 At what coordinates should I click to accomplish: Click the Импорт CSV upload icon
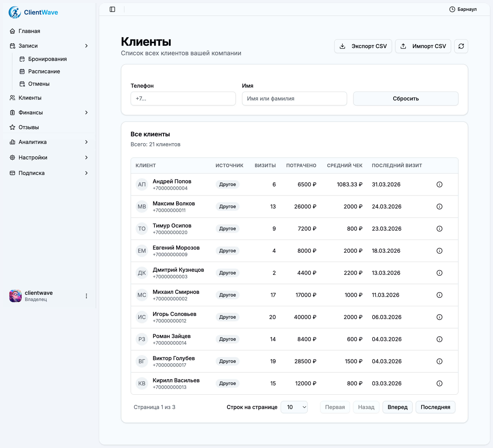(x=403, y=46)
